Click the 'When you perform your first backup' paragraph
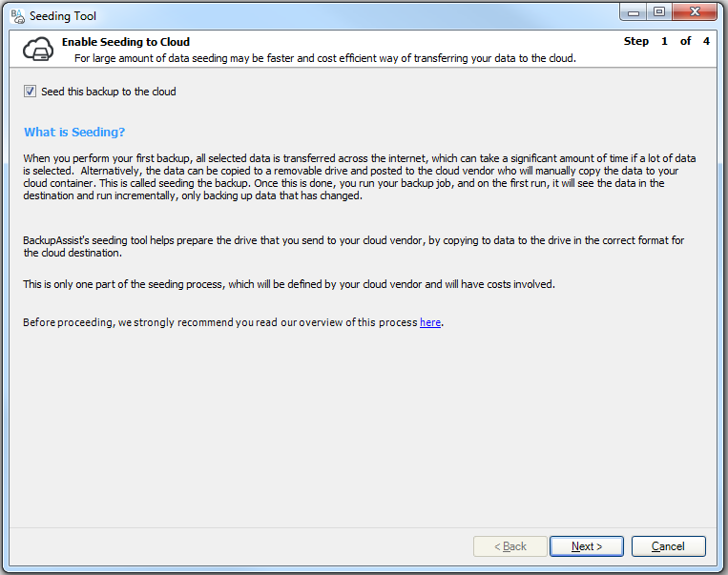The image size is (728, 575). tap(360, 176)
